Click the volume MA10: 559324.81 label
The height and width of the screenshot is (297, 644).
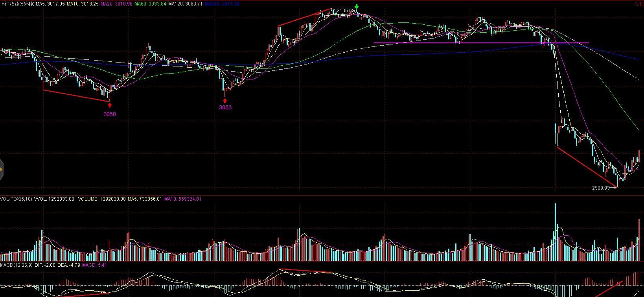(182, 199)
